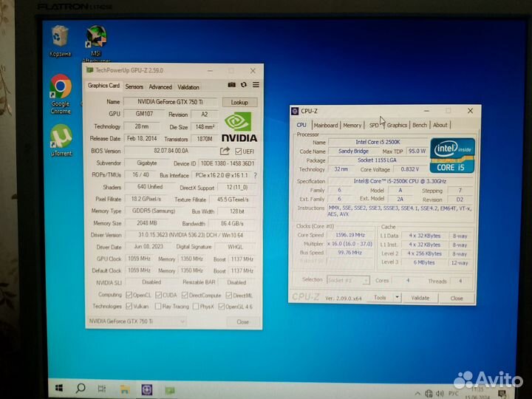Open the MSI Afterburner desktop shortcut
The image size is (532, 399).
pos(96,42)
